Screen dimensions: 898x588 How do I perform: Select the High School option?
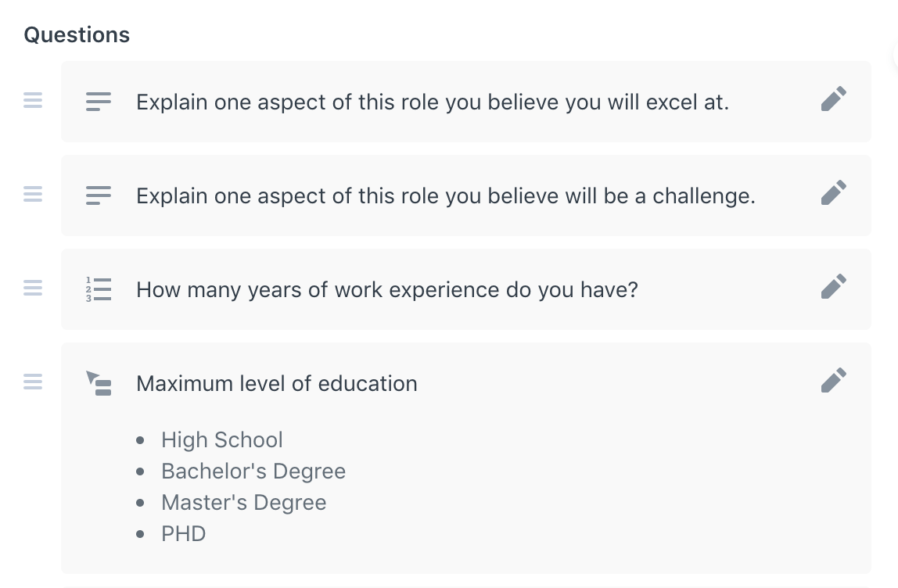coord(221,439)
